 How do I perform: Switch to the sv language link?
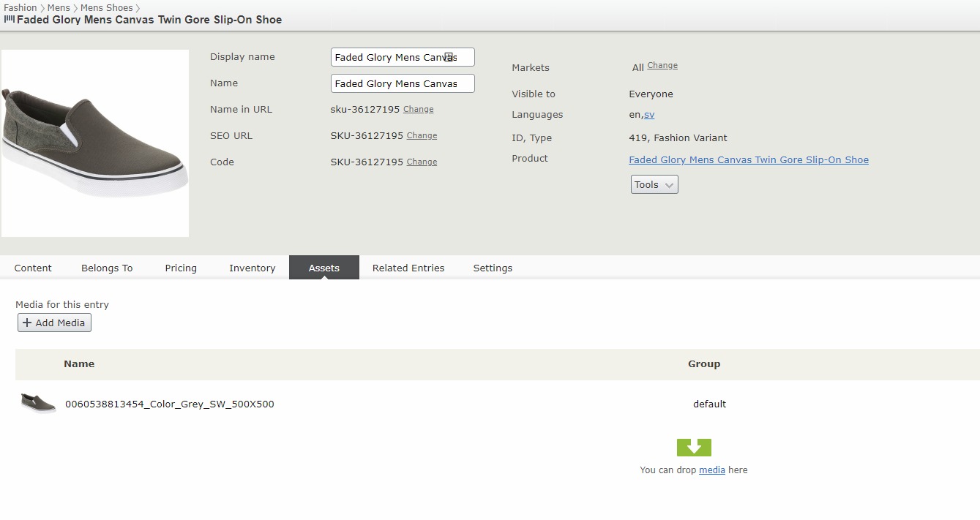pyautogui.click(x=649, y=115)
